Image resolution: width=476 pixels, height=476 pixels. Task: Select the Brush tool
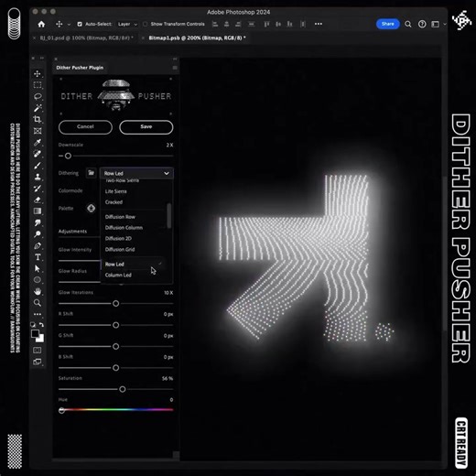pos(38,166)
